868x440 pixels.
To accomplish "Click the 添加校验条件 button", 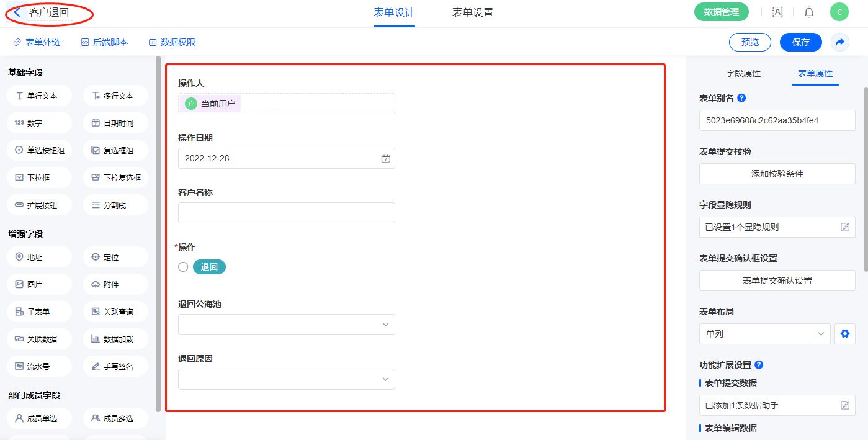I will pyautogui.click(x=777, y=174).
